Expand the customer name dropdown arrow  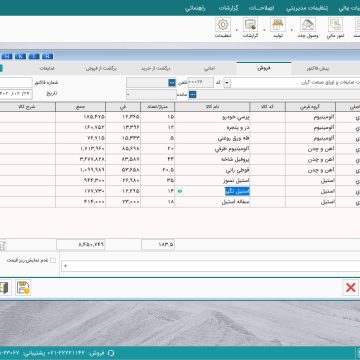(227, 82)
